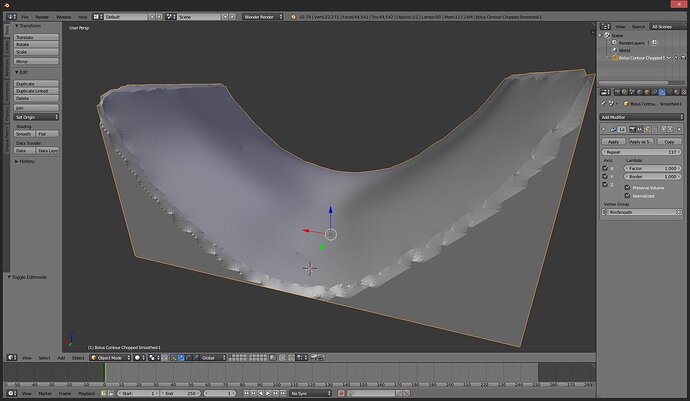Open viewport shading sphere icon selector

point(139,357)
